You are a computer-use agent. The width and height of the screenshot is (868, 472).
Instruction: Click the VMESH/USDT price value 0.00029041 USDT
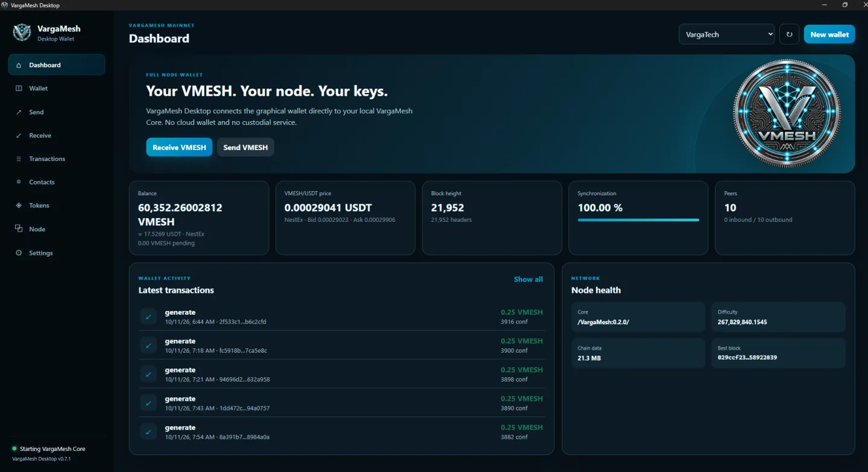click(x=327, y=207)
